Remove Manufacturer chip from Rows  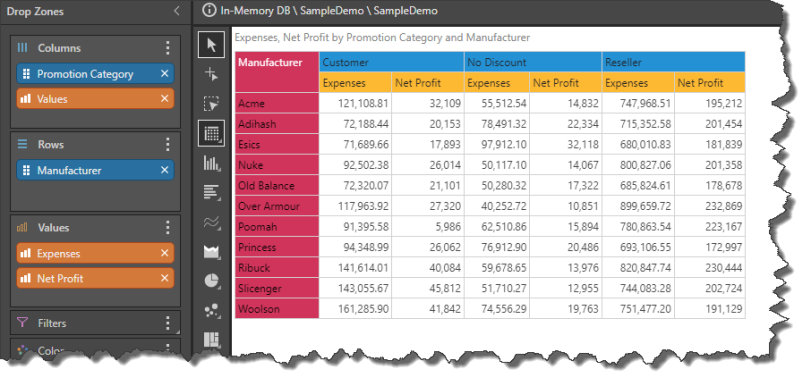point(164,170)
